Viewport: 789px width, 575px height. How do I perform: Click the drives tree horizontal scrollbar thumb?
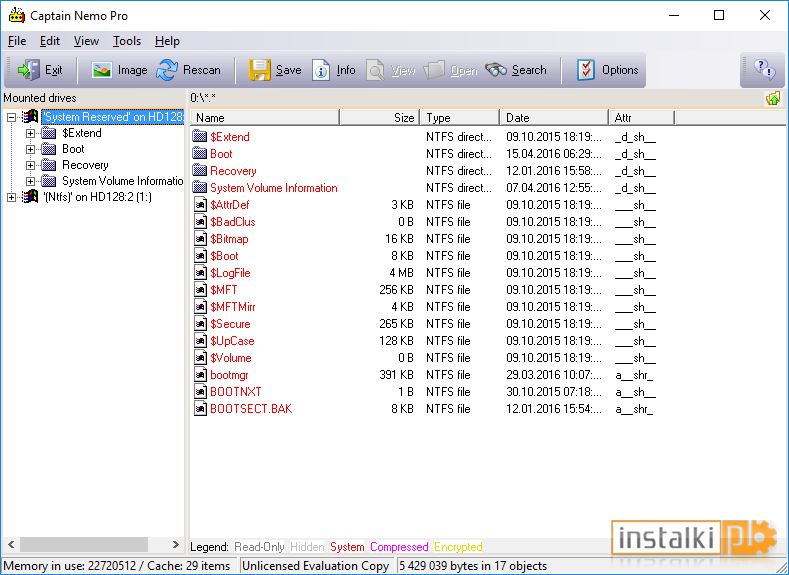tap(84, 544)
